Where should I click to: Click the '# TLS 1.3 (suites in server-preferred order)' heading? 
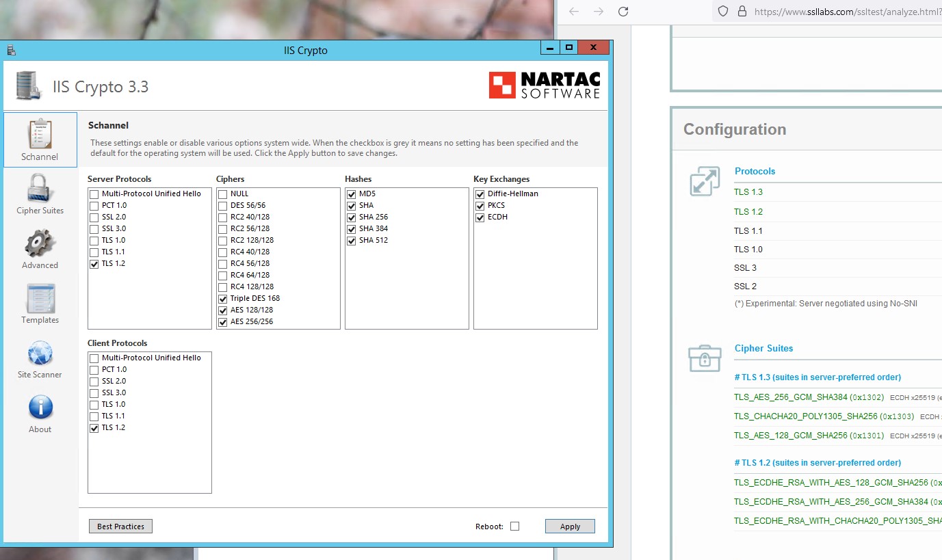coord(817,377)
